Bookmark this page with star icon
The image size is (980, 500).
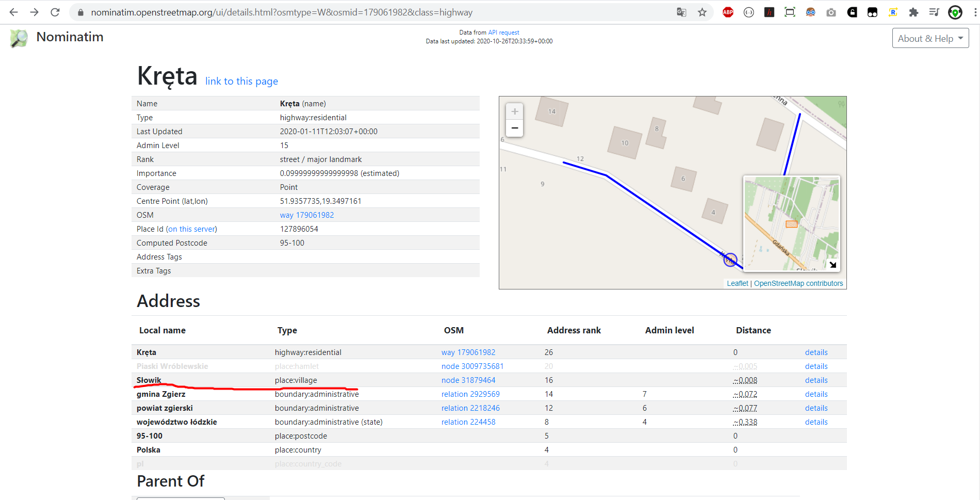(x=702, y=12)
